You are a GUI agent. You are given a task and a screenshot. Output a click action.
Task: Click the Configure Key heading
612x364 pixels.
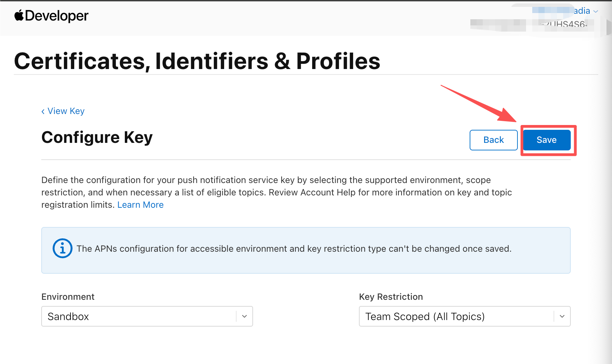[97, 137]
